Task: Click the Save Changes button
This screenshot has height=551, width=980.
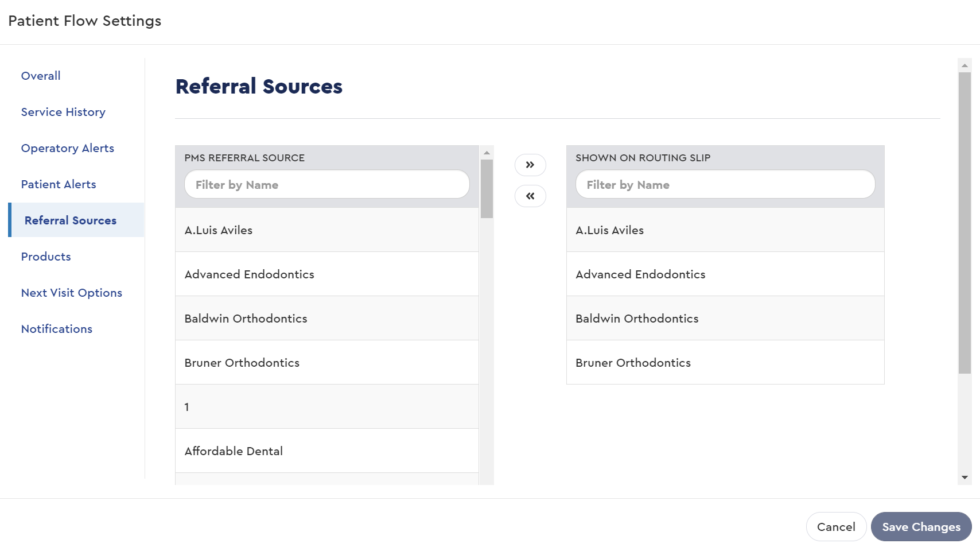Action: tap(921, 527)
